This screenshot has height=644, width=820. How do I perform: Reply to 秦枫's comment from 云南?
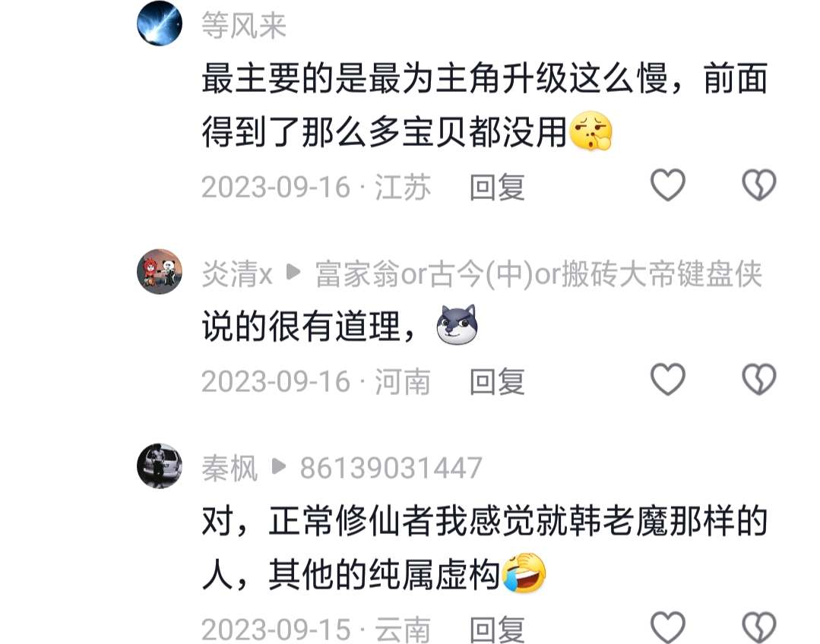point(497,629)
